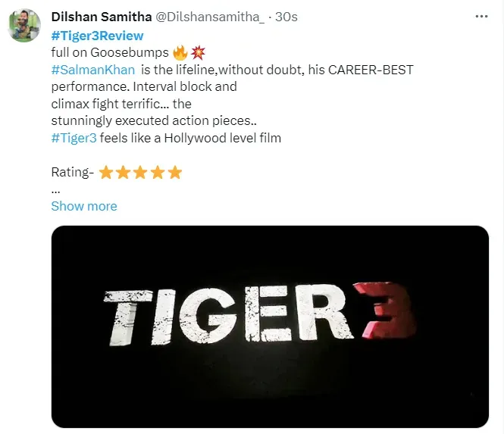The height and width of the screenshot is (434, 504).
Task: Click the display name Dilshan Samitha
Action: click(x=102, y=17)
